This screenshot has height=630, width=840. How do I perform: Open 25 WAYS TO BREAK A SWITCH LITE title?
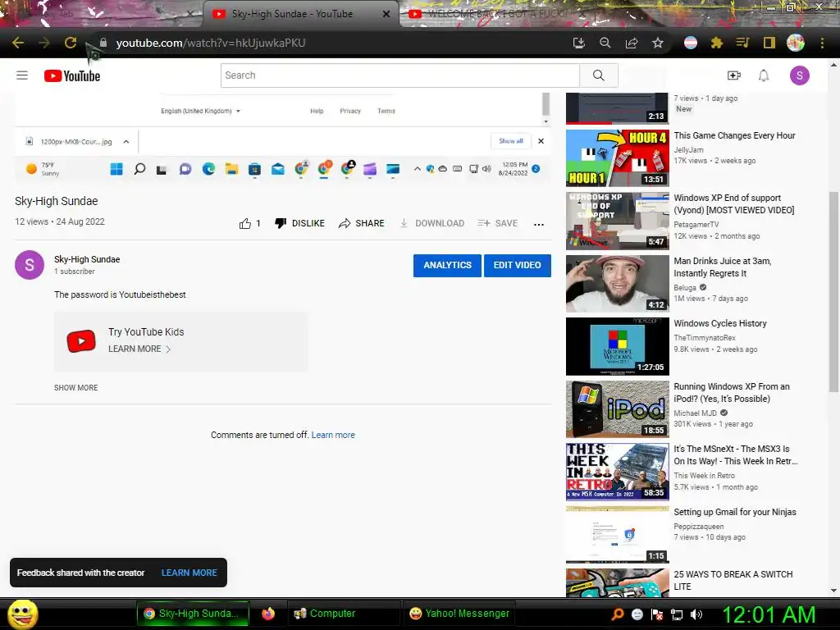pyautogui.click(x=733, y=580)
